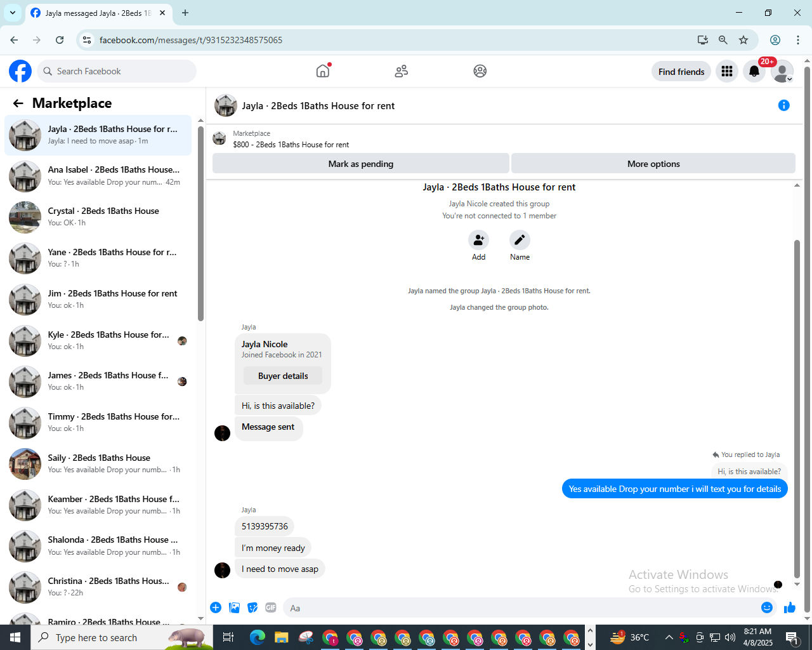Click the "Message sent" bubble
This screenshot has width=812, height=650.
point(268,427)
